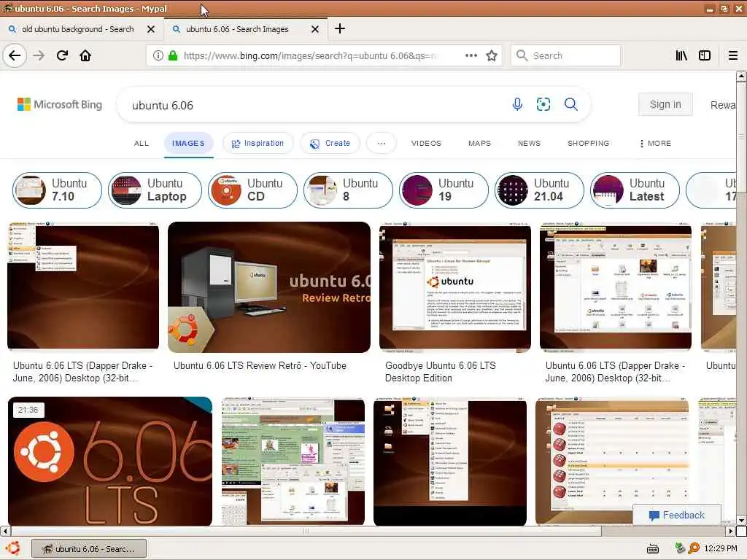Select the 'Ubuntu 8' suggestion chip
This screenshot has width=747, height=560.
coord(348,190)
